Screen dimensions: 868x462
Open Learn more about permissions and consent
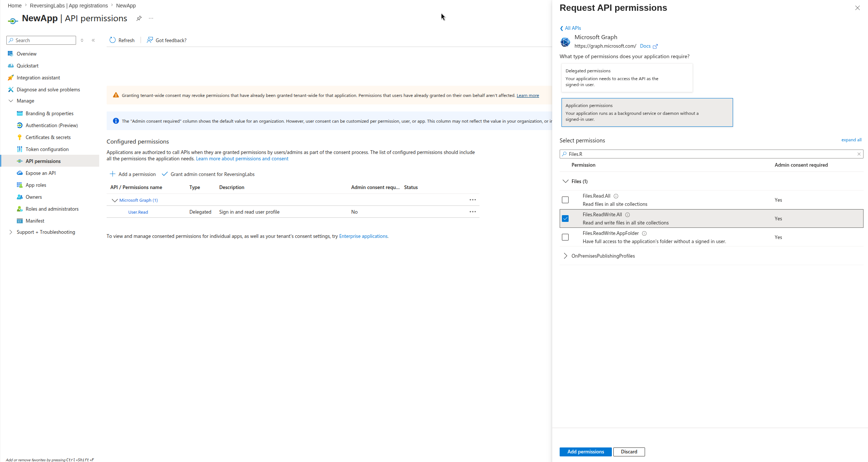pyautogui.click(x=242, y=158)
